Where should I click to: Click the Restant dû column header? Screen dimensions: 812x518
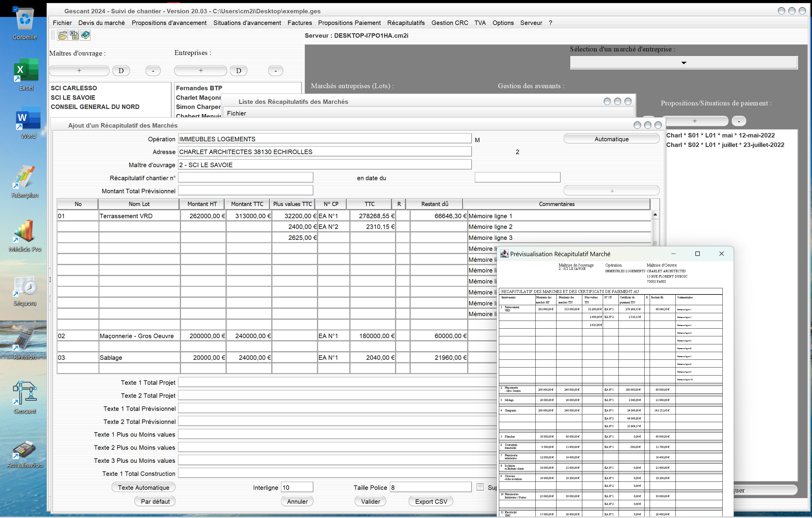pos(435,204)
